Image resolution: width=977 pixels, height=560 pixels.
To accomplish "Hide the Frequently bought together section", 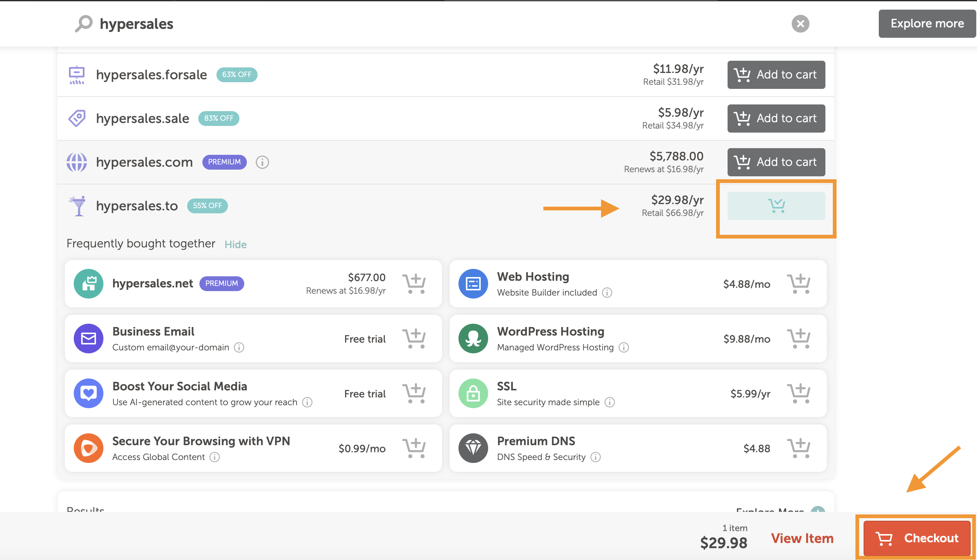I will click(x=235, y=244).
